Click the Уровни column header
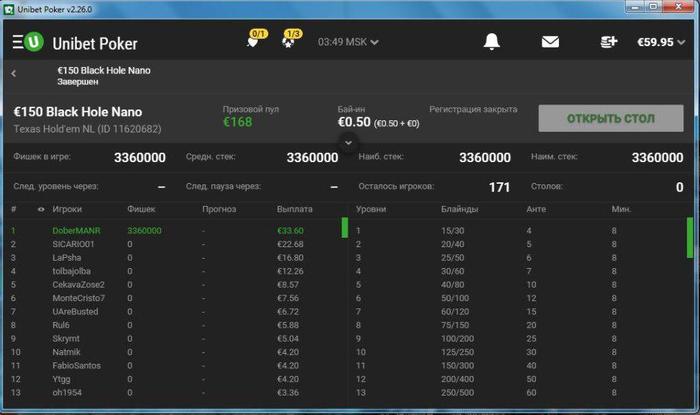 [371, 209]
